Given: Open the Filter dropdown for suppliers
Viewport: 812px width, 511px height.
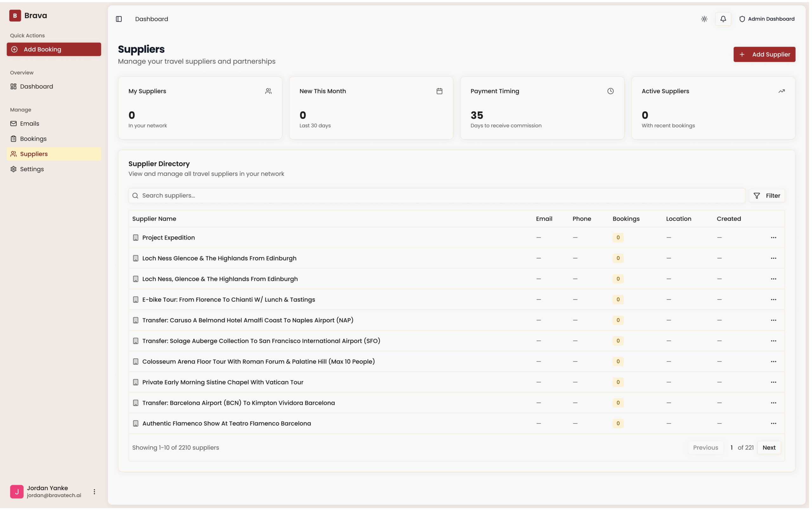Looking at the screenshot, I should 767,196.
